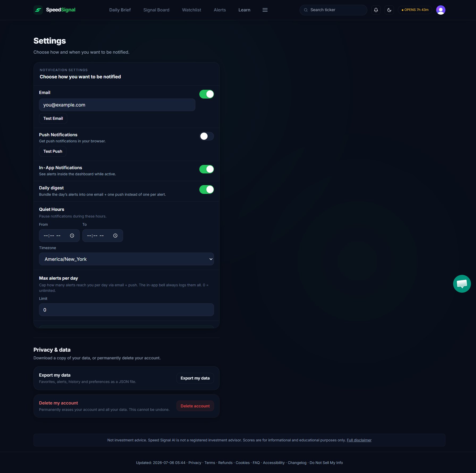Image resolution: width=476 pixels, height=473 pixels.
Task: Click the Test Email button
Action: pyautogui.click(x=53, y=118)
